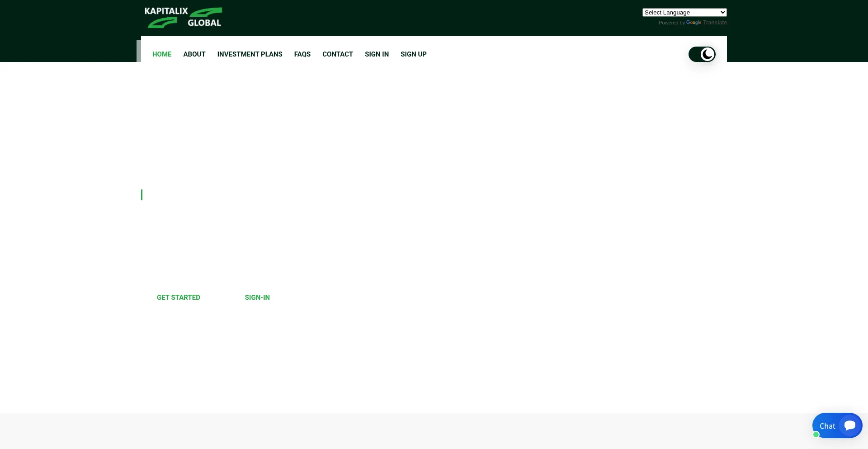Click the GET STARTED button
Image resolution: width=868 pixels, height=449 pixels.
coord(179,298)
